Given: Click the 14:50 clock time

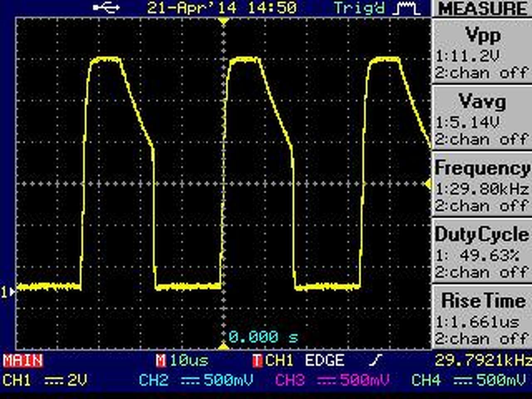Looking at the screenshot, I should tap(272, 8).
